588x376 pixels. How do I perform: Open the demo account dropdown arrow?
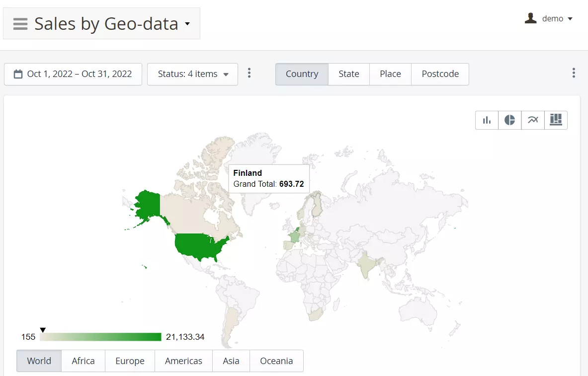click(x=570, y=19)
